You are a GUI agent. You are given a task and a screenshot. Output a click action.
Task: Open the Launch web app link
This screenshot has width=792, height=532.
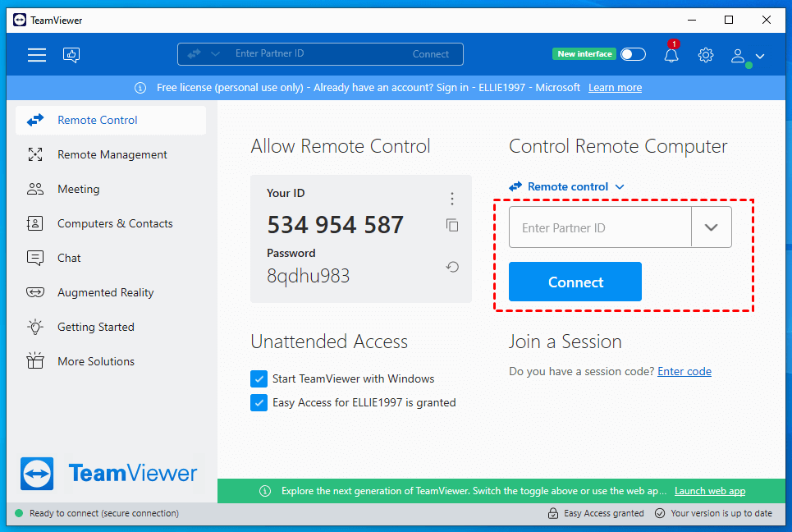click(710, 491)
